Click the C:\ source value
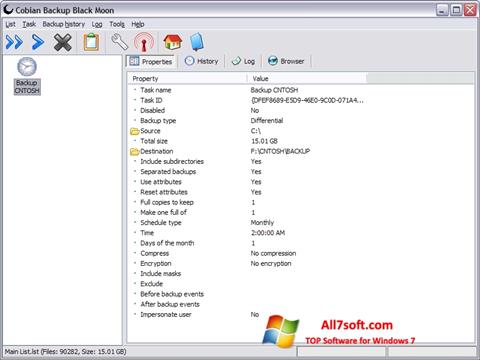Image resolution: width=480 pixels, height=360 pixels. tap(256, 131)
